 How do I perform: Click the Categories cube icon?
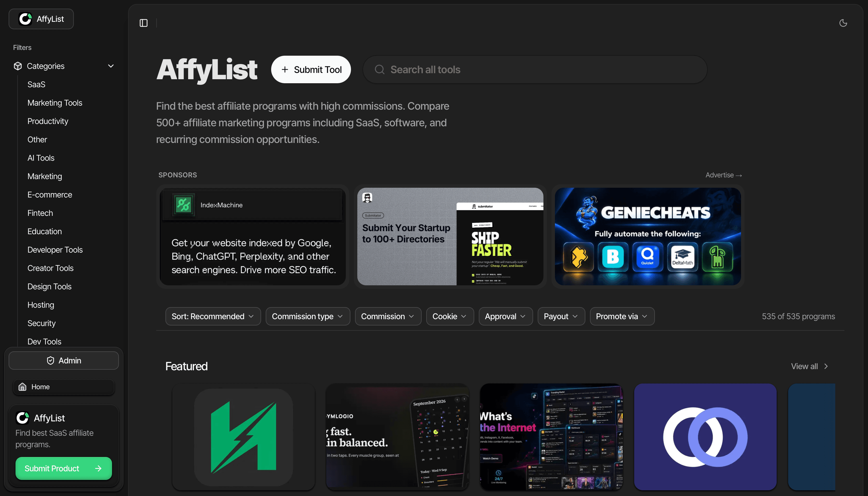point(18,66)
